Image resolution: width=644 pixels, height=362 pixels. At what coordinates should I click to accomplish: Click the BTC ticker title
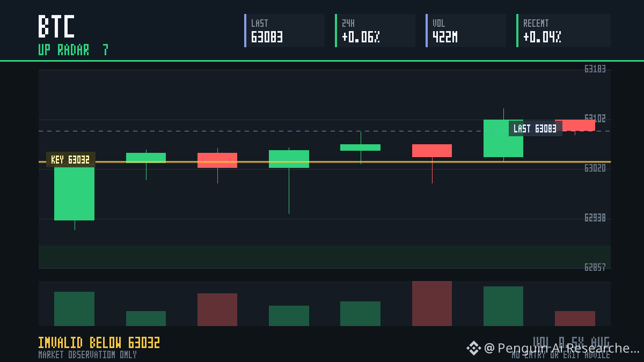pos(56,27)
